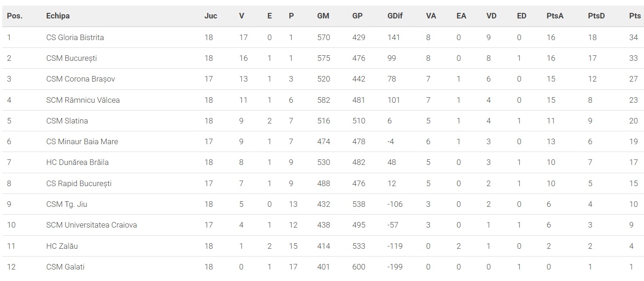644x281 pixels.
Task: Sort by the Echipa column header
Action: click(58, 16)
